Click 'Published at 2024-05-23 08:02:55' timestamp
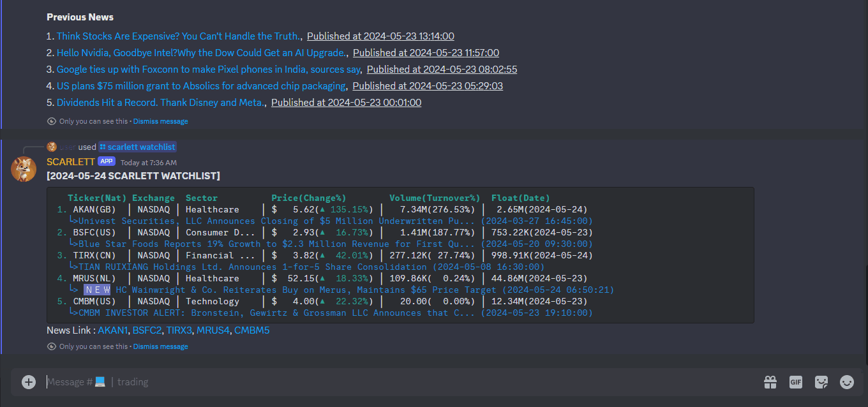Image resolution: width=868 pixels, height=407 pixels. (442, 70)
